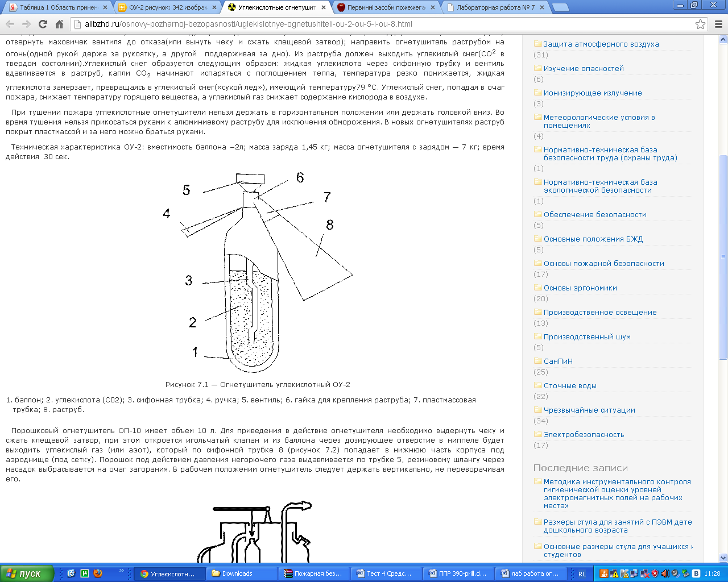728x582 pixels.
Task: Switch to the Chrome 'Углекислотн...' taskbar button
Action: point(169,573)
